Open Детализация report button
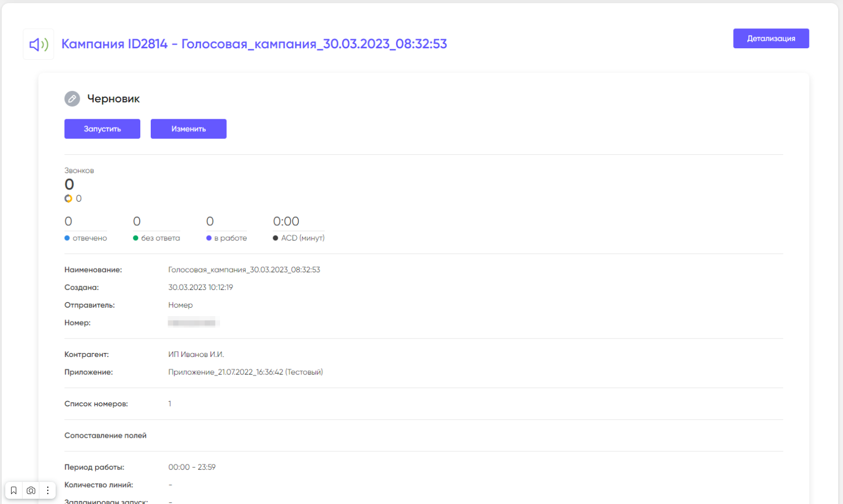This screenshot has width=843, height=504. [771, 38]
